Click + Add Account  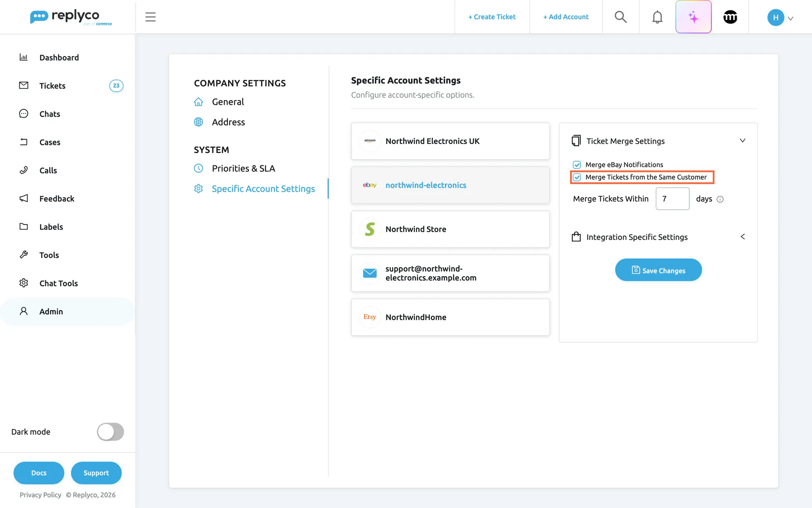tap(566, 17)
